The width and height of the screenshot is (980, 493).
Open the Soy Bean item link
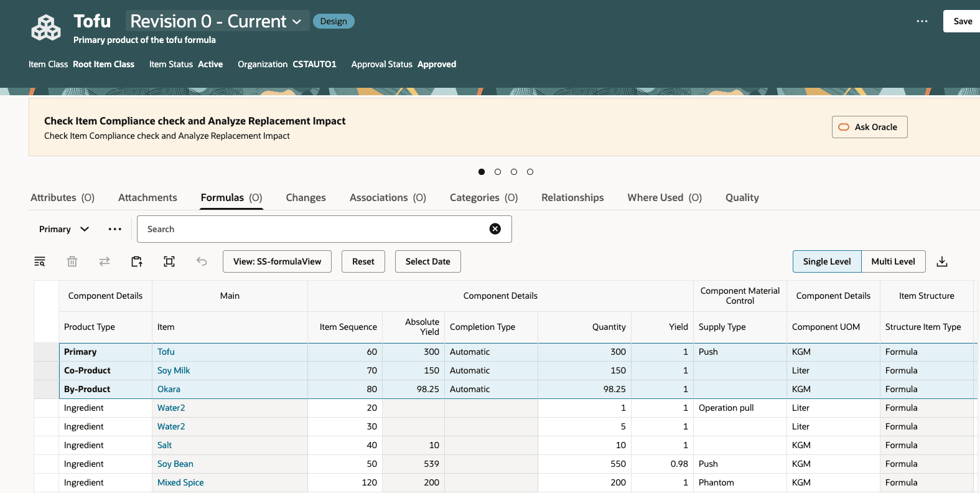175,464
